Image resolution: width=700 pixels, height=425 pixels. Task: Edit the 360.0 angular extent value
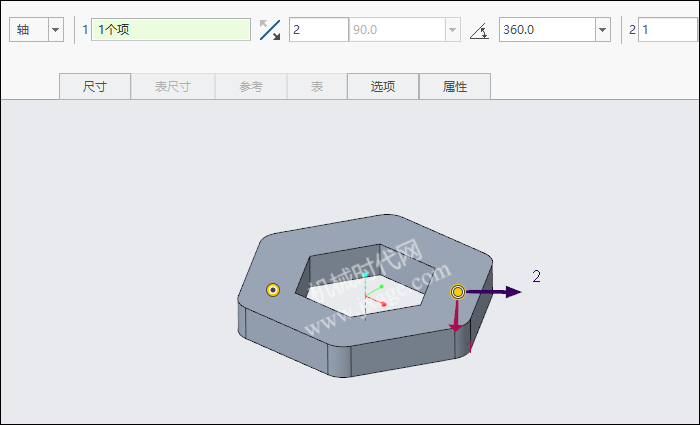point(547,30)
